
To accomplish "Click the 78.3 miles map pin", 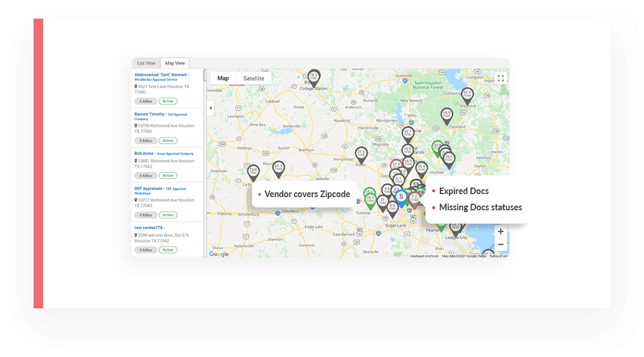I will [x=313, y=77].
